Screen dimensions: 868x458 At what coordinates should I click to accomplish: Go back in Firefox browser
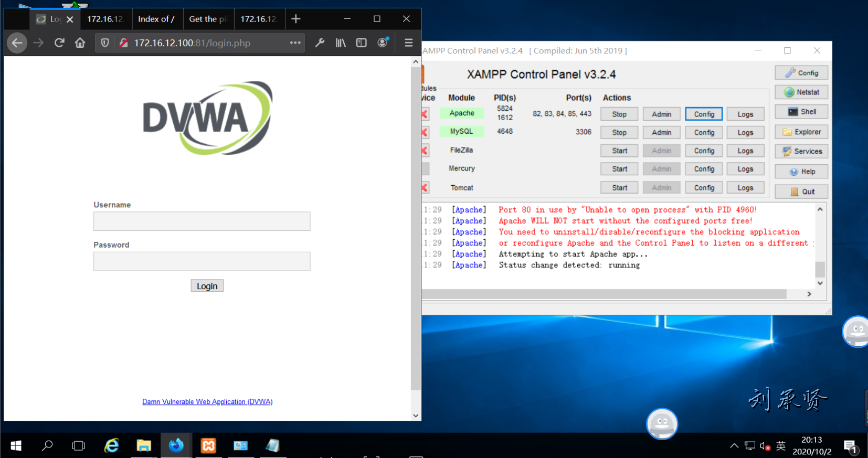coord(17,43)
